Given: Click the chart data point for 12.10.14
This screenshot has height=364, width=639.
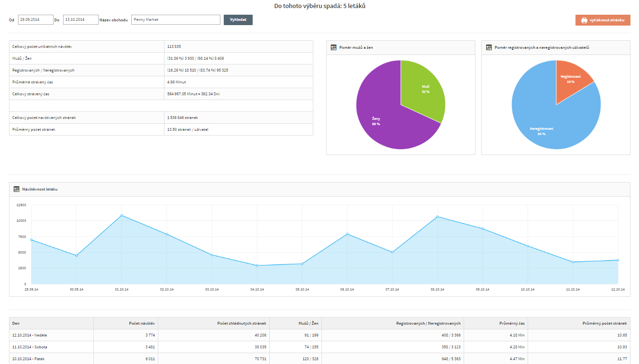Looking at the screenshot, I should click(x=618, y=260).
